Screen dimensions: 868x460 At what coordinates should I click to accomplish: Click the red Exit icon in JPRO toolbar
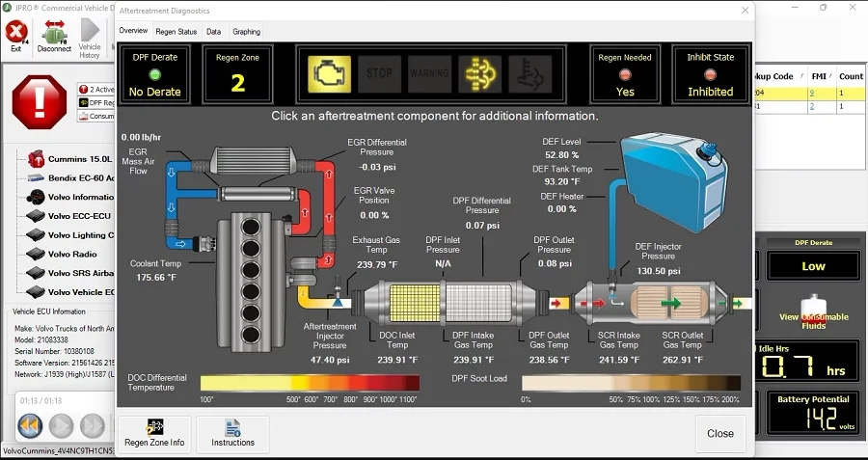pos(16,32)
